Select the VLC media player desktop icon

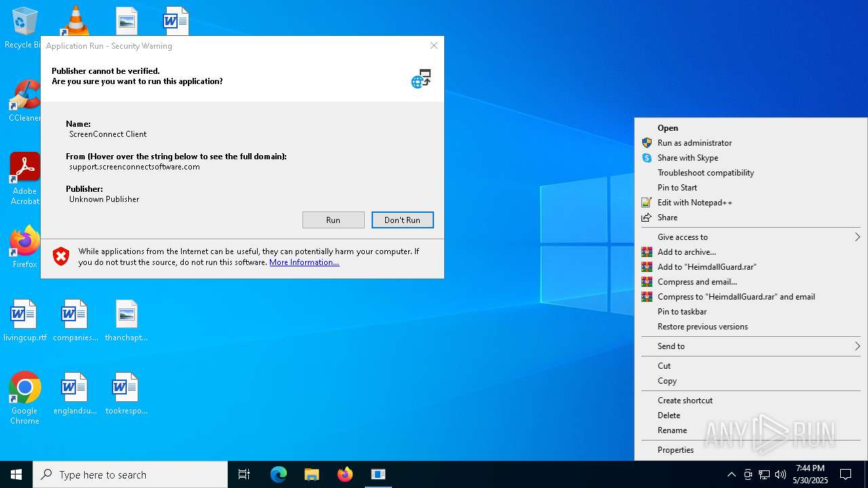[x=75, y=20]
